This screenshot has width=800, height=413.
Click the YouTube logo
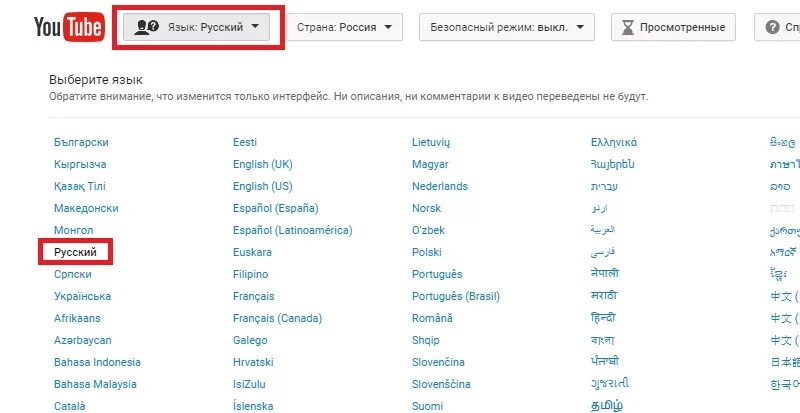click(x=69, y=27)
